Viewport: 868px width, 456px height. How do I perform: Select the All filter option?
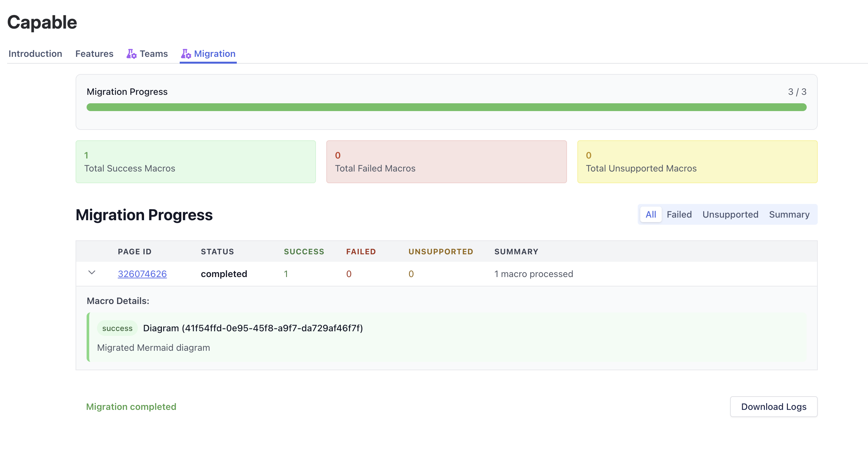pyautogui.click(x=650, y=214)
